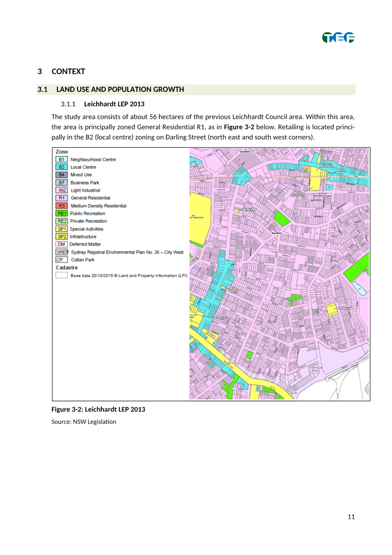Select the 'Local Centre' legend label
The image size is (392, 555).
pos(83,167)
